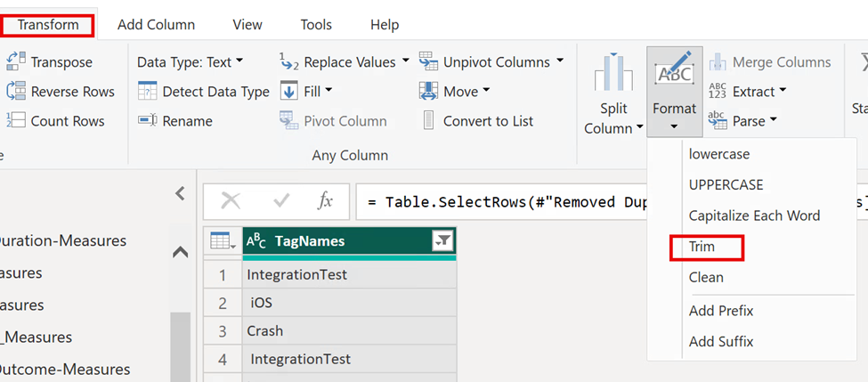The width and height of the screenshot is (868, 382).
Task: Click the Count Rows button label
Action: point(68,121)
